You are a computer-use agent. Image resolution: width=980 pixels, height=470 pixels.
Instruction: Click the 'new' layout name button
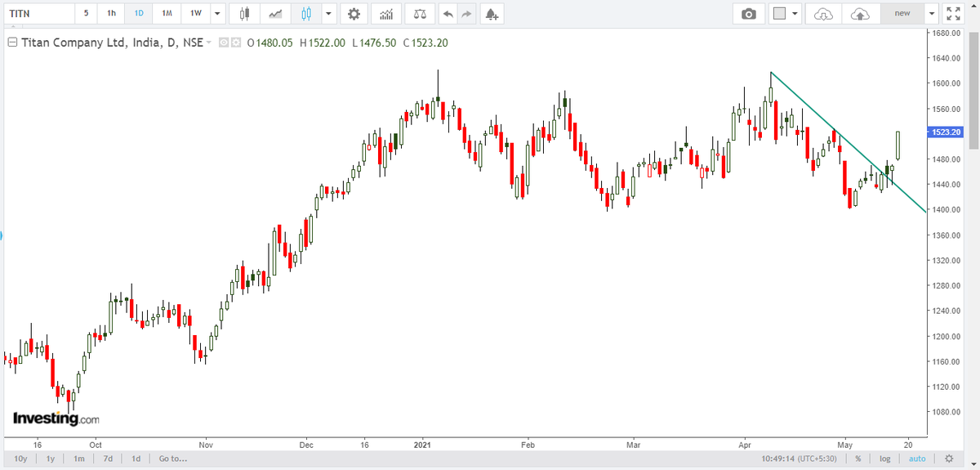tap(902, 14)
